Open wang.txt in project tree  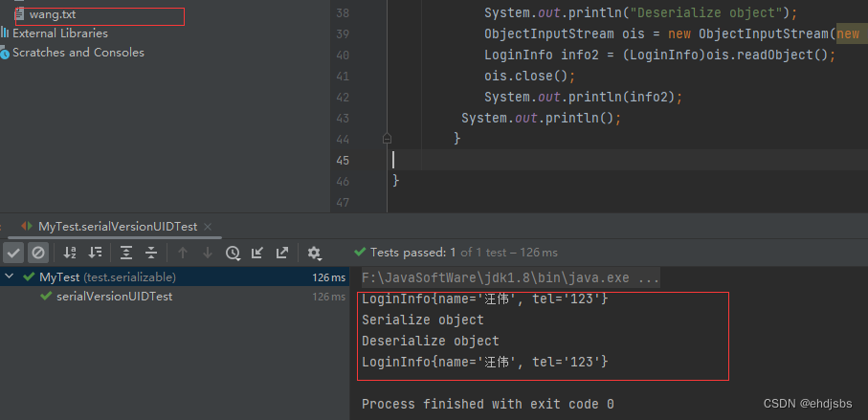click(x=53, y=15)
